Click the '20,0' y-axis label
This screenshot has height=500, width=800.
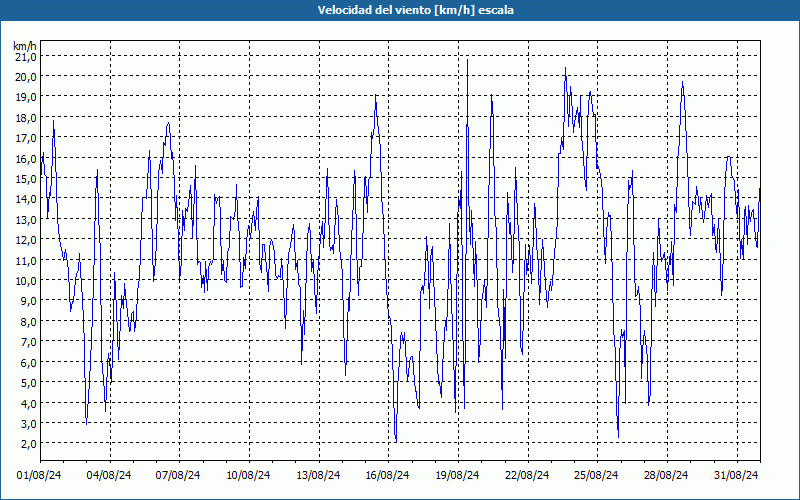coord(26,77)
